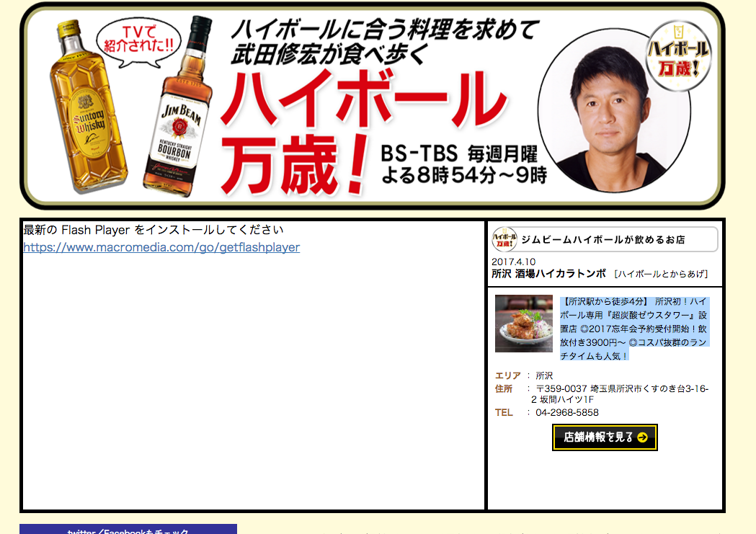
Task: Click the yellow arrow icon on 店舗情報を見る
Action: coord(642,437)
